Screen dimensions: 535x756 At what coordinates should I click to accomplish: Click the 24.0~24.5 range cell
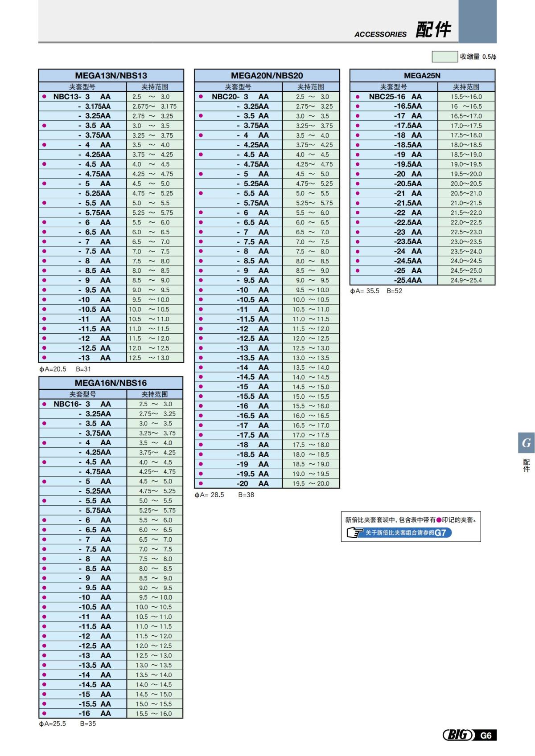coord(466,261)
